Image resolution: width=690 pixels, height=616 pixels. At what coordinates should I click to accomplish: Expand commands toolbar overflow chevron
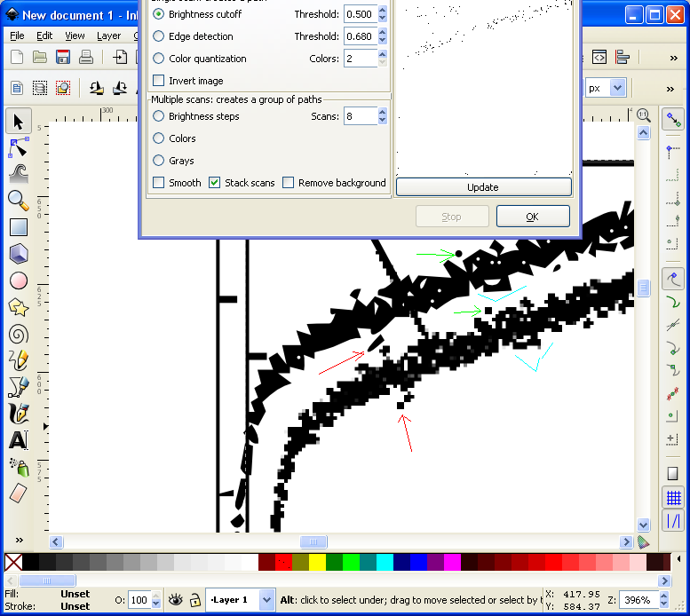click(x=673, y=58)
